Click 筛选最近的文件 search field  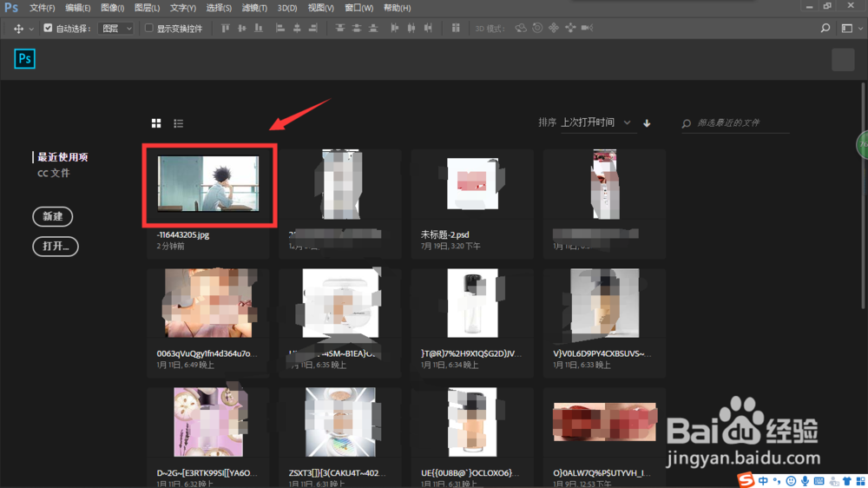click(735, 123)
